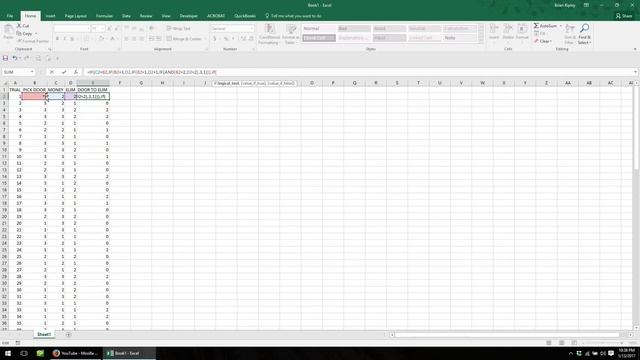Toggle Wrap Text

point(179,29)
